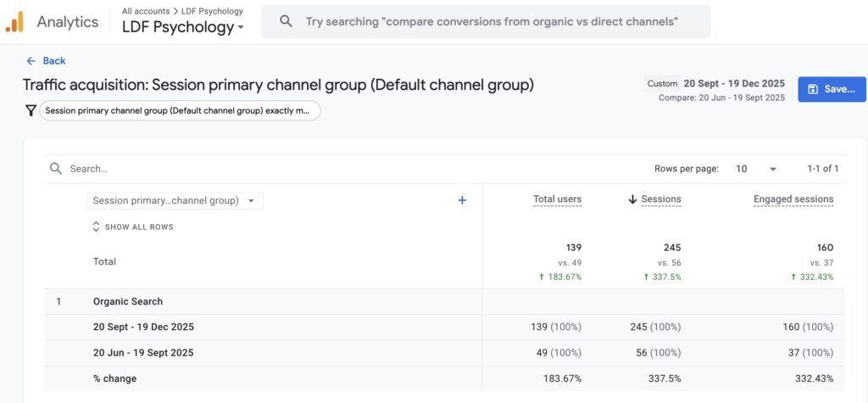Click 183.67% in the % change row
Image resolution: width=868 pixels, height=403 pixels.
[563, 378]
